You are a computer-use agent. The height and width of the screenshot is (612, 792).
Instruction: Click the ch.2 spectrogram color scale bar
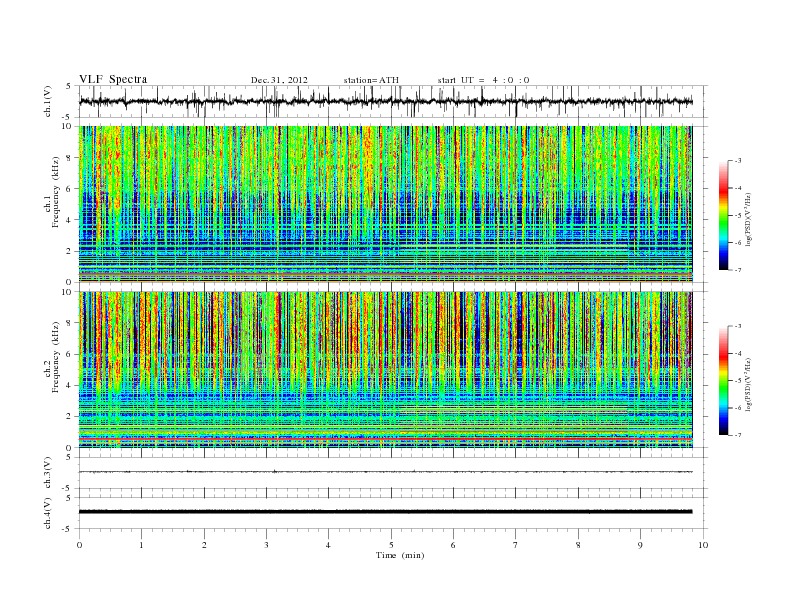[x=724, y=381]
